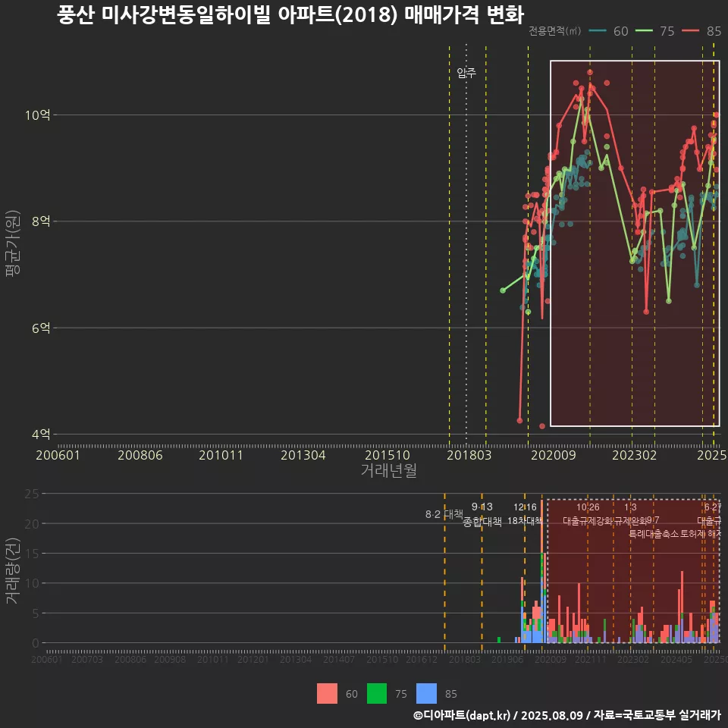Click the green 75 swatch in volume legend
This screenshot has width=728, height=728.
point(377,693)
